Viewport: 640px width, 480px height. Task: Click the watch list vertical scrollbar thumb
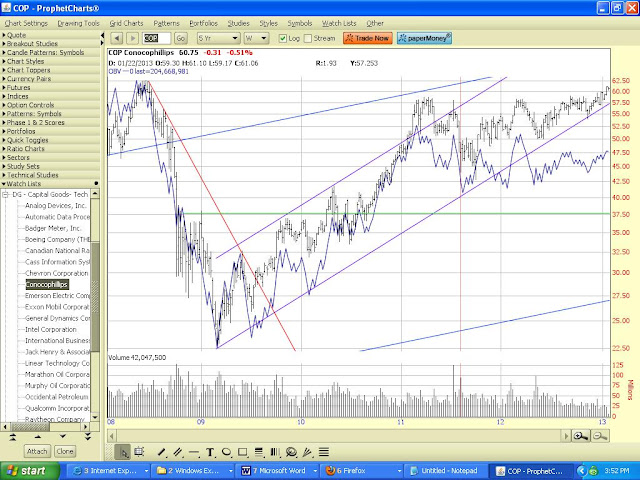coord(95,296)
